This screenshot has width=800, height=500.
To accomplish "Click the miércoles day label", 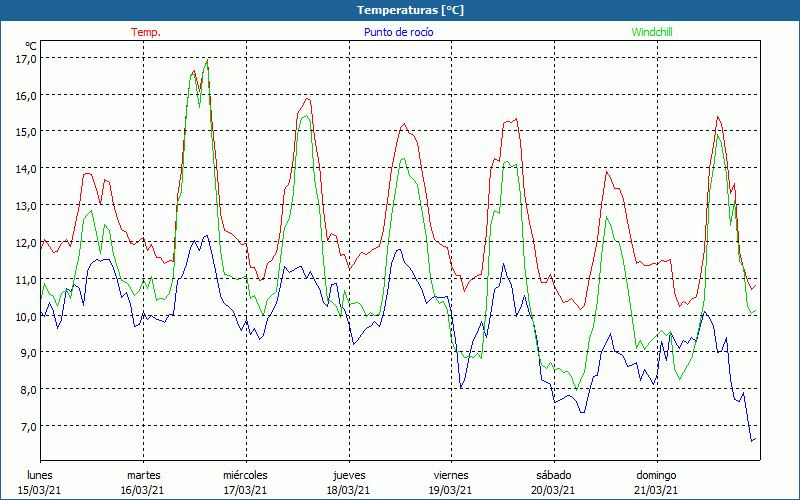I will [245, 475].
